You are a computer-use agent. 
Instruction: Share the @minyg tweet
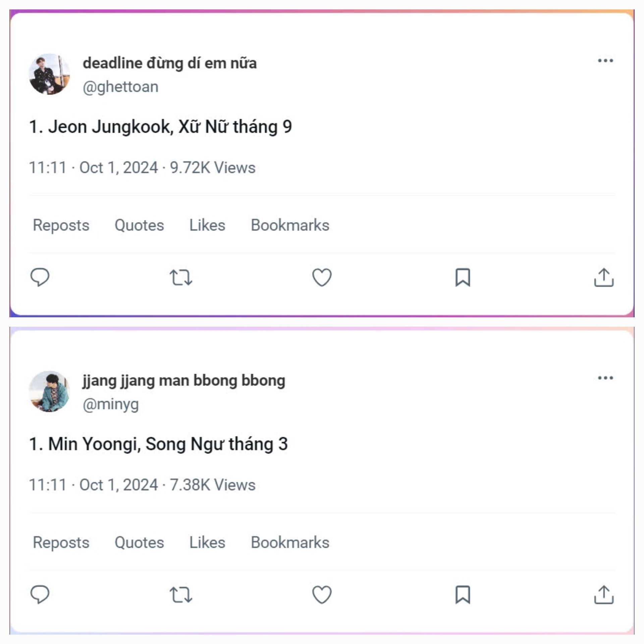coord(604,595)
